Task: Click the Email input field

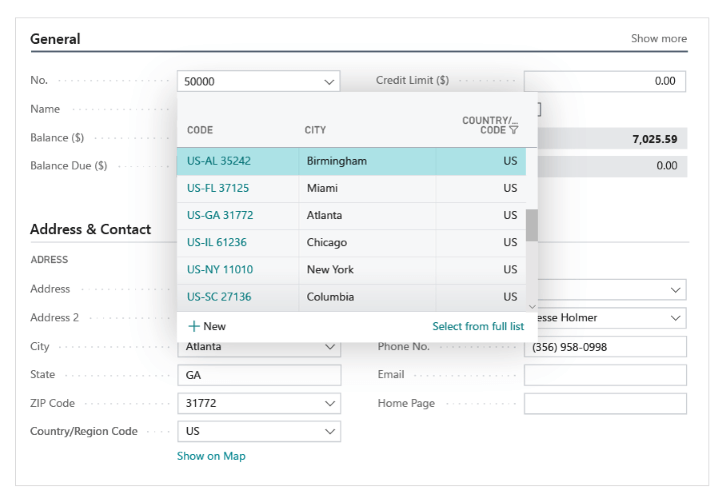Action: [x=605, y=375]
